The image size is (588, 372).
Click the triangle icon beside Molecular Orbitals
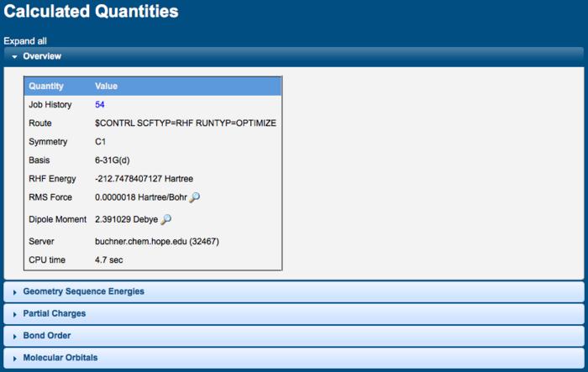point(14,358)
